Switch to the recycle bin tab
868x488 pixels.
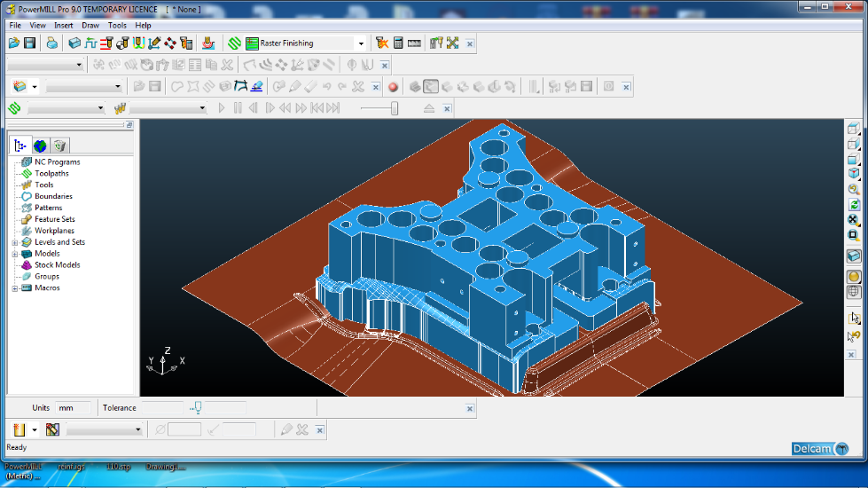pyautogui.click(x=59, y=146)
